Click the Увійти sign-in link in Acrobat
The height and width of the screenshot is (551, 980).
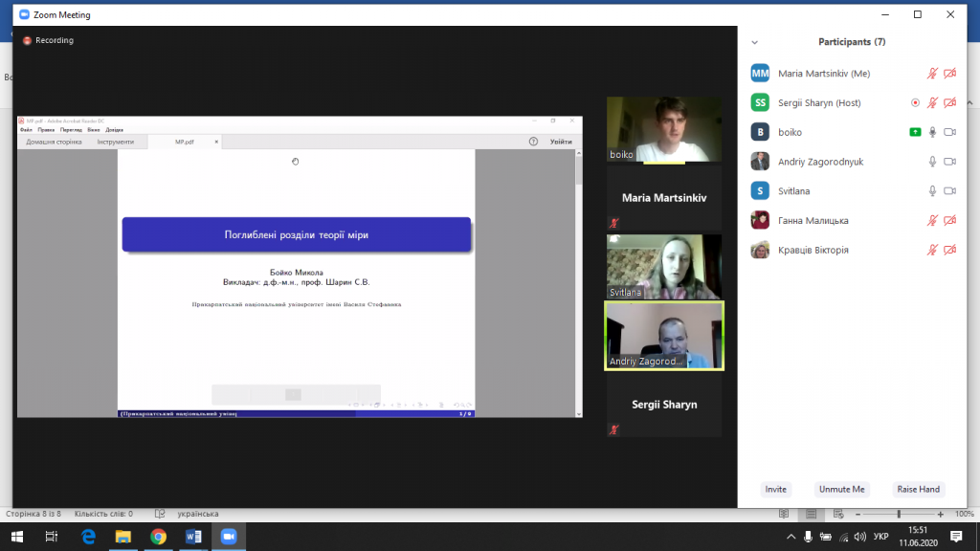(561, 142)
